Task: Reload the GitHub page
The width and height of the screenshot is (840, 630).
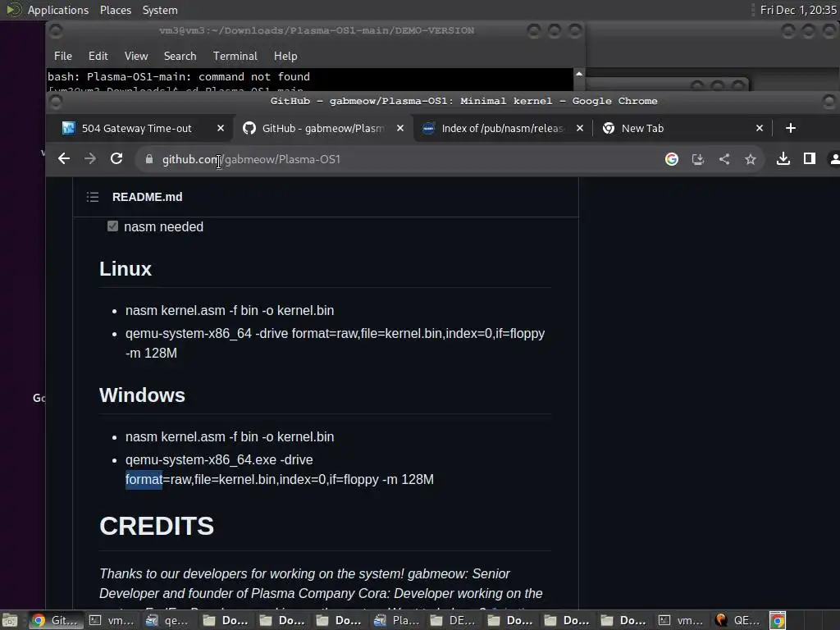Action: click(x=116, y=158)
